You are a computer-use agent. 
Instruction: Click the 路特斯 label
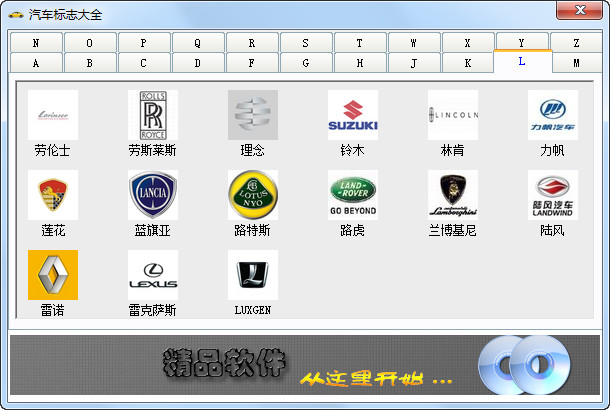pyautogui.click(x=252, y=230)
